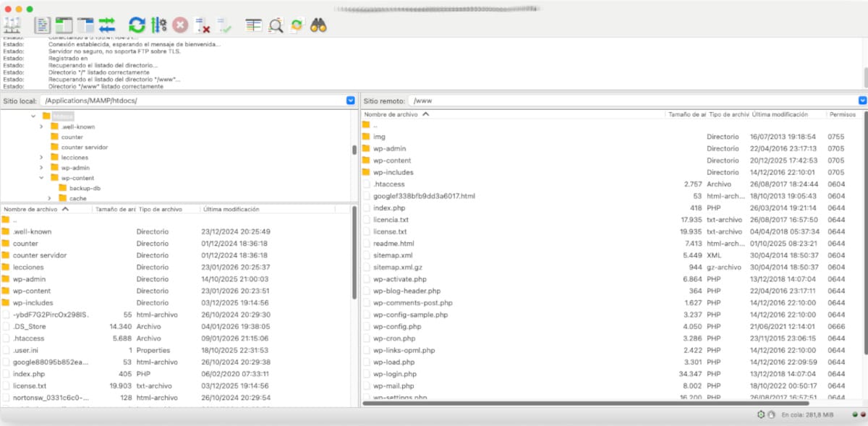Sort local files by Última modificación
868x426 pixels.
[268, 209]
